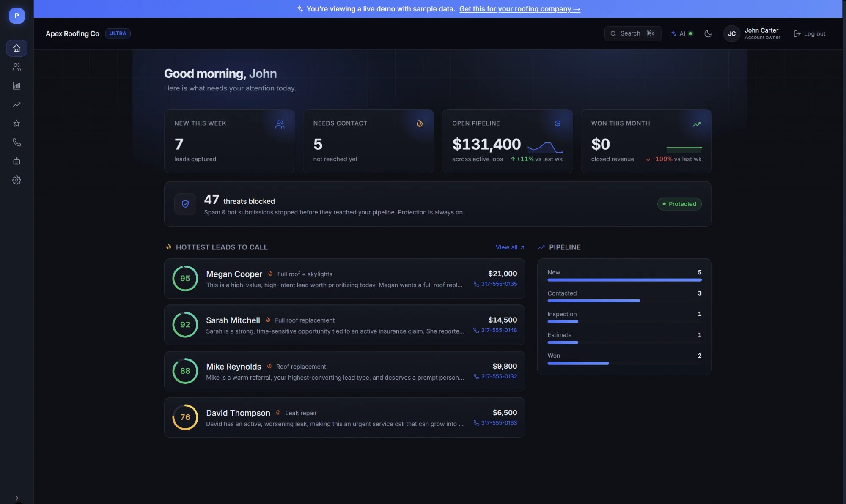Click View all hottest leads link
The width and height of the screenshot is (846, 504).
tap(510, 247)
